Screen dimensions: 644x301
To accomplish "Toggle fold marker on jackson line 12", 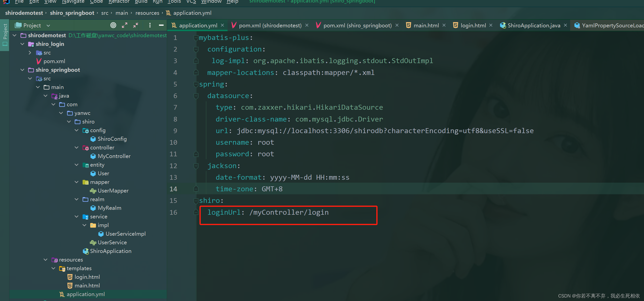I will click(x=196, y=166).
